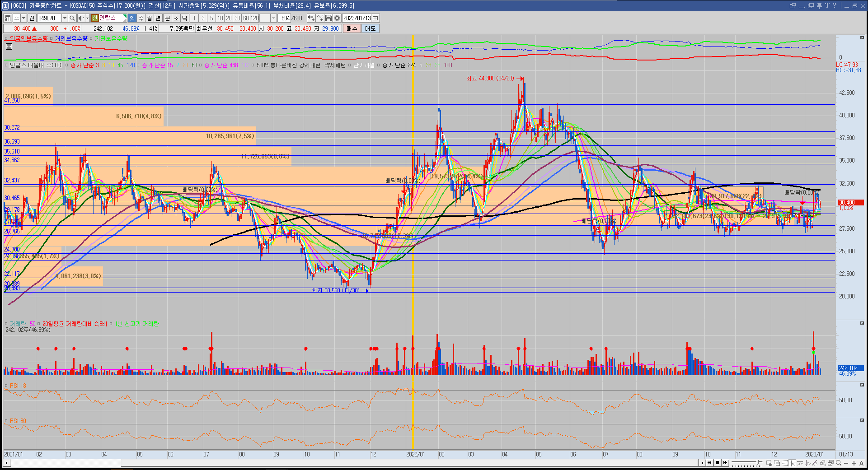Expand the sound options dropdown arrow

pyautogui.click(x=87, y=18)
